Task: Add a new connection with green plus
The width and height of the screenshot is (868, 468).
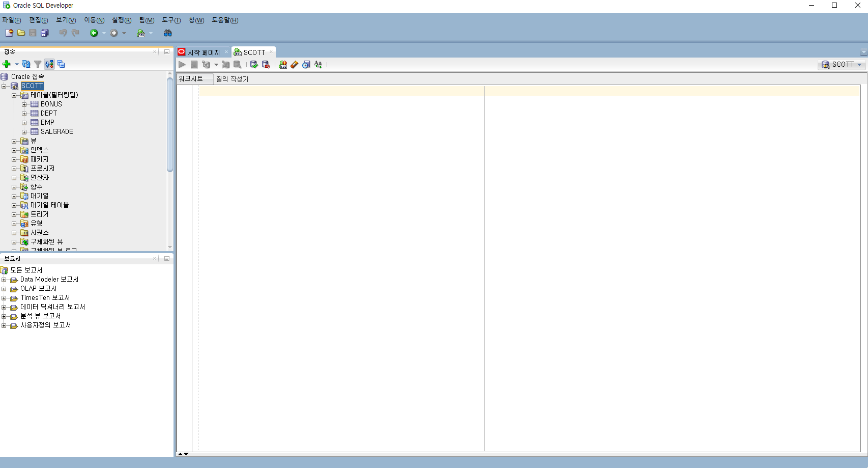Action: [x=7, y=64]
